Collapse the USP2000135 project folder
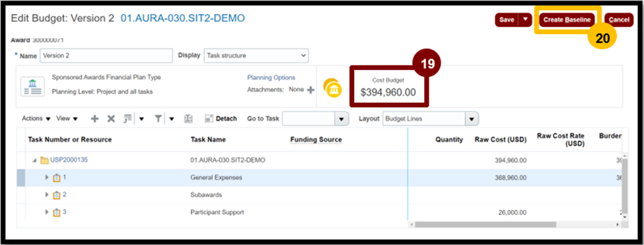The image size is (644, 245). 34,160
